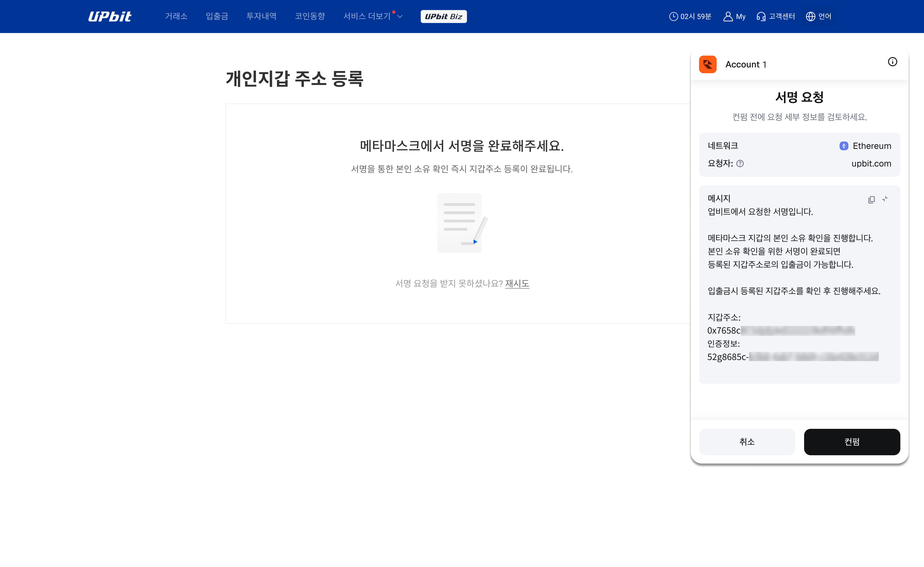Click the MetaMask fox account icon

click(708, 64)
